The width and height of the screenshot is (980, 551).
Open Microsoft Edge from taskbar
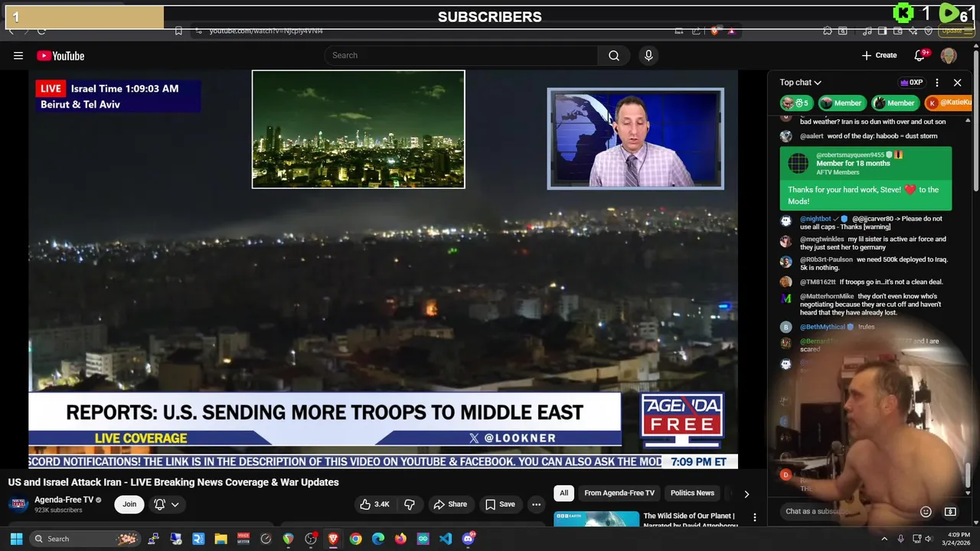coord(378,539)
